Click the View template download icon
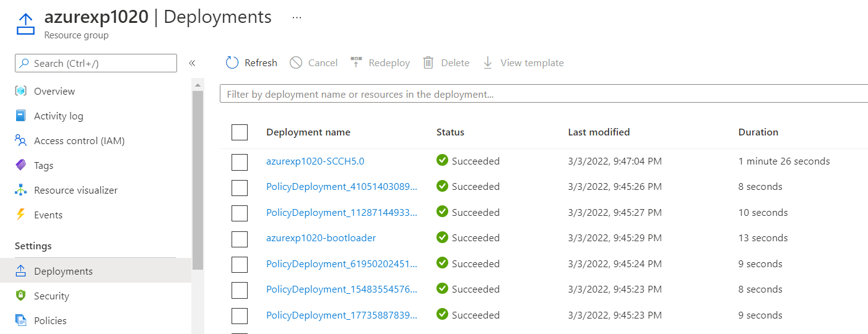868x334 pixels. 488,62
